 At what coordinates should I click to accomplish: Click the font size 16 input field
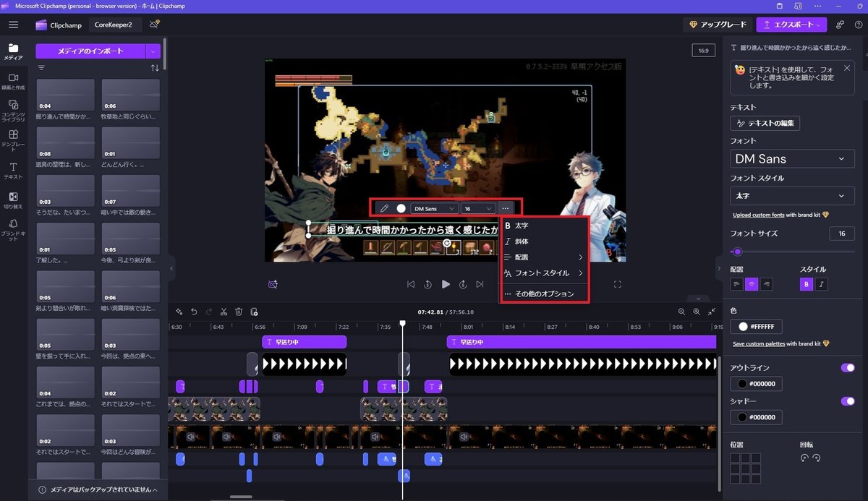(x=842, y=234)
